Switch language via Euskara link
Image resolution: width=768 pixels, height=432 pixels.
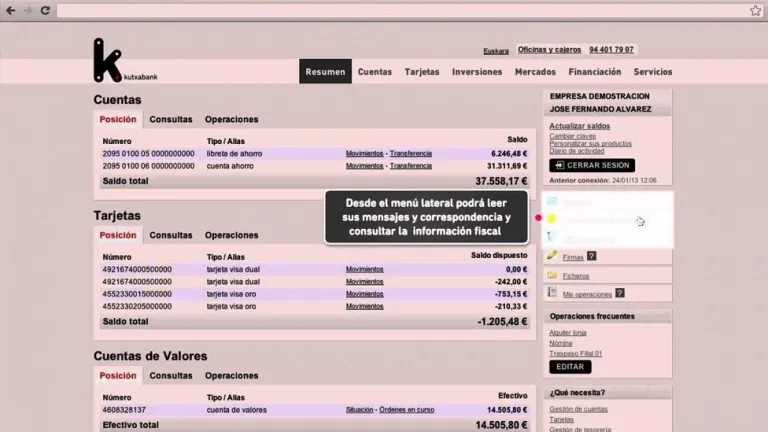click(x=496, y=50)
